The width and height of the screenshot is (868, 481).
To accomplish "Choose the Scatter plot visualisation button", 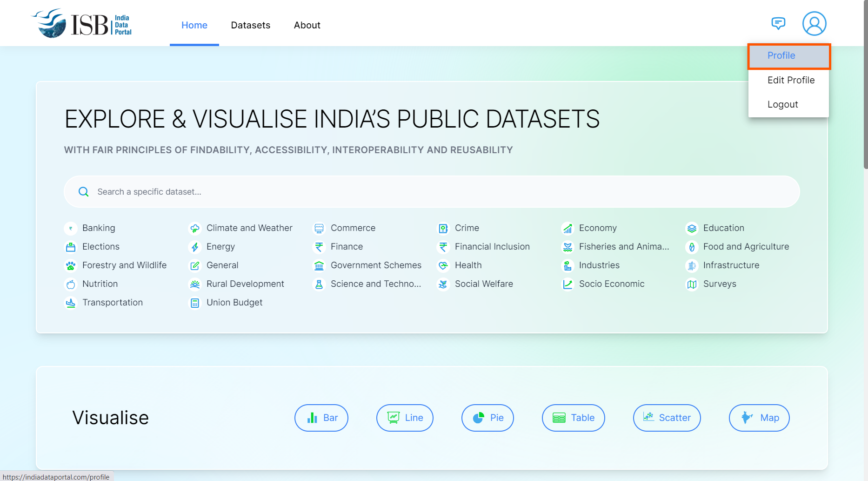I will point(667,418).
